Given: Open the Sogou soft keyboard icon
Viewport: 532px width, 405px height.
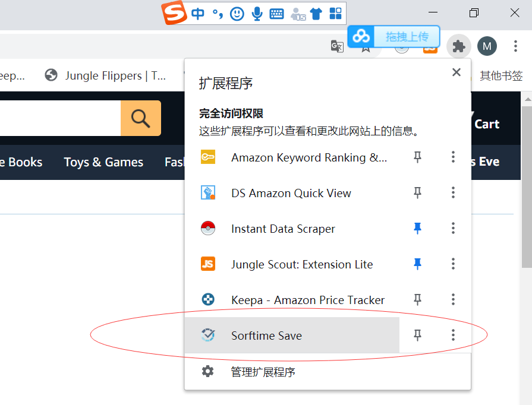Looking at the screenshot, I should tap(276, 14).
